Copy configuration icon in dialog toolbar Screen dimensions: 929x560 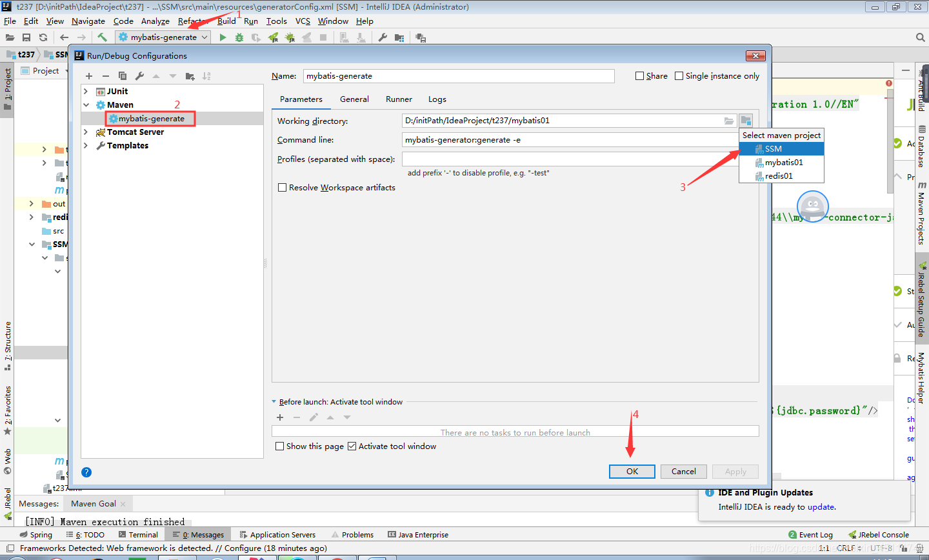pyautogui.click(x=123, y=76)
